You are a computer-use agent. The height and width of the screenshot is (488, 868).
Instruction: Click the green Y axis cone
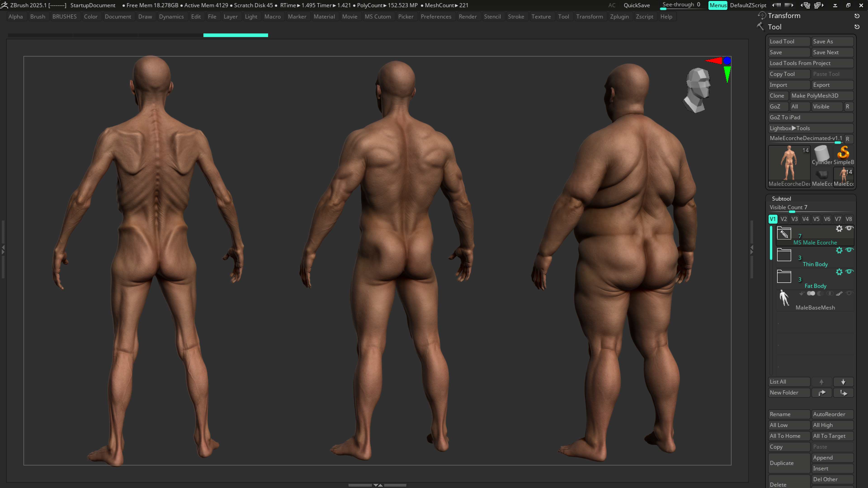[x=727, y=74]
